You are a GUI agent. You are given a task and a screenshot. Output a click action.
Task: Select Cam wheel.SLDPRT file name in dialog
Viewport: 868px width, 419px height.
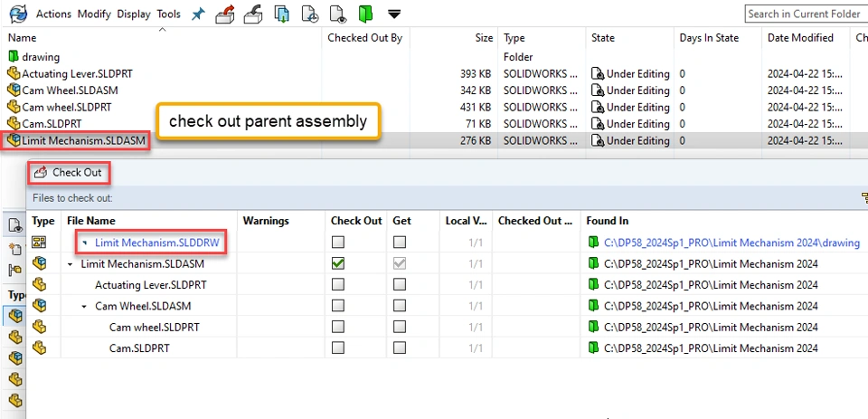(155, 327)
